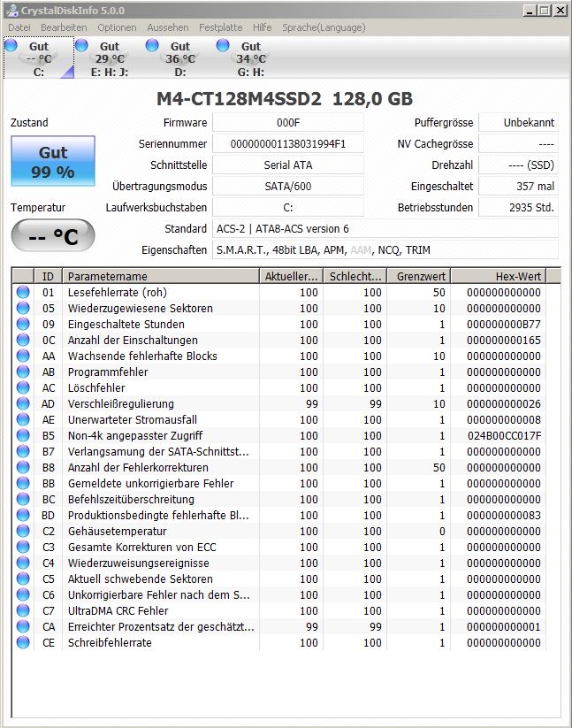
Task: Click status icon for Gesamte Korrekturen von ECC
Action: [23, 547]
